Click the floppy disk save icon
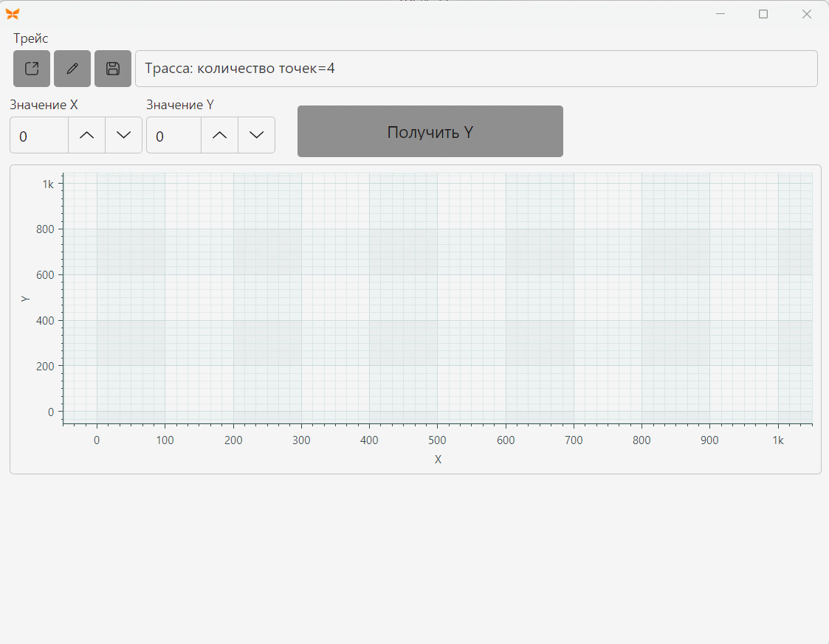The height and width of the screenshot is (644, 829). point(113,69)
